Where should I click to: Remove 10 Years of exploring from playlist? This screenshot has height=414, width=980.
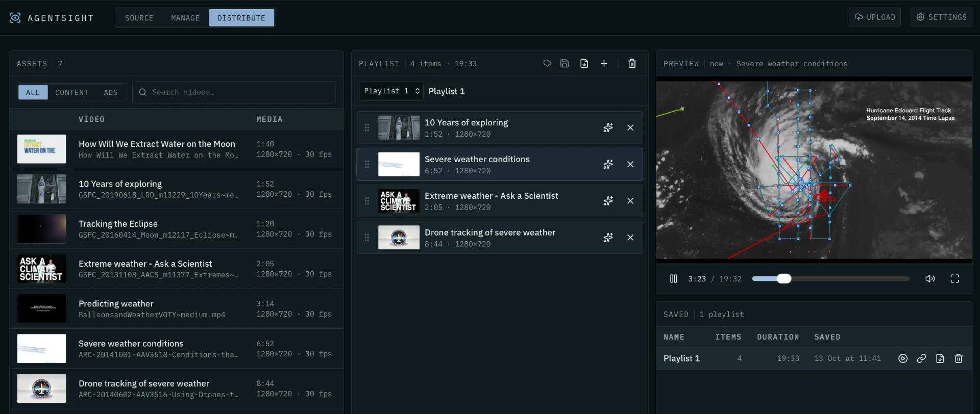630,128
